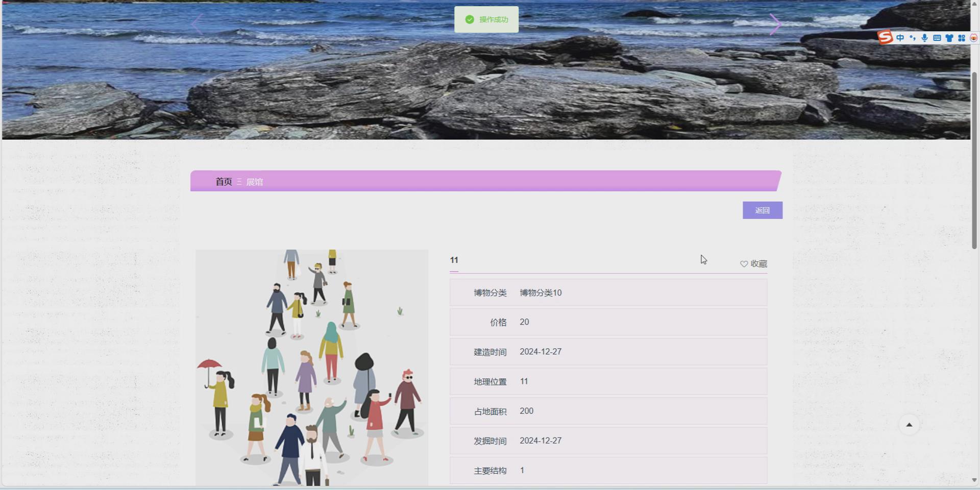Click the 建造时间 field label
This screenshot has height=490, width=980.
(490, 352)
